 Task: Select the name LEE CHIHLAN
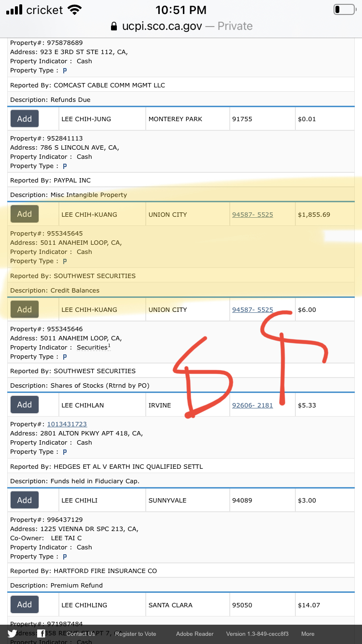(x=83, y=405)
